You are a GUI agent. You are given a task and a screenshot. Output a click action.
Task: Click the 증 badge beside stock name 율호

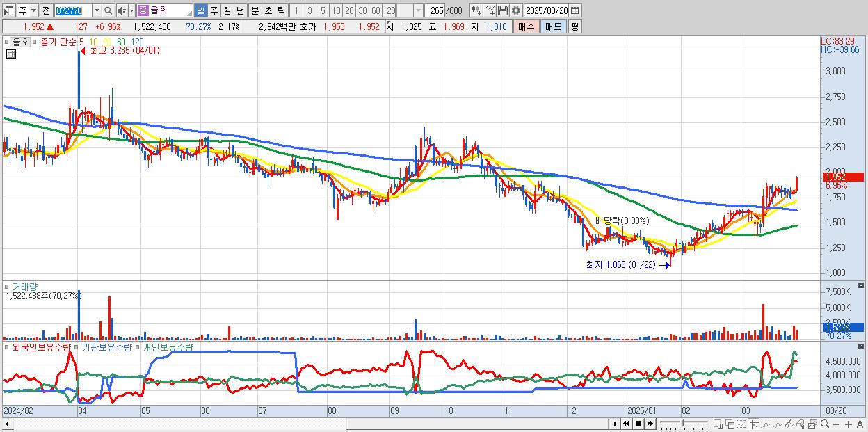pos(143,10)
